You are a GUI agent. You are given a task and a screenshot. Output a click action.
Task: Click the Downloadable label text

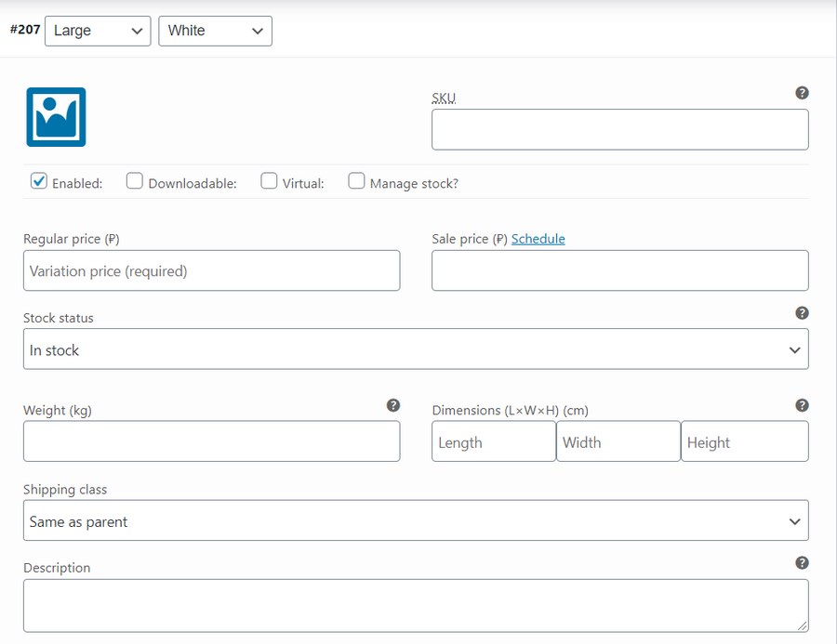193,184
